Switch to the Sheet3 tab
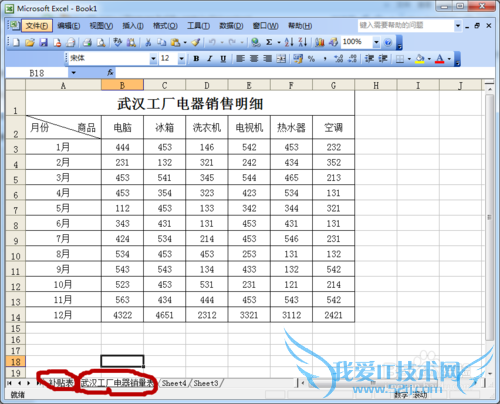 coord(206,383)
